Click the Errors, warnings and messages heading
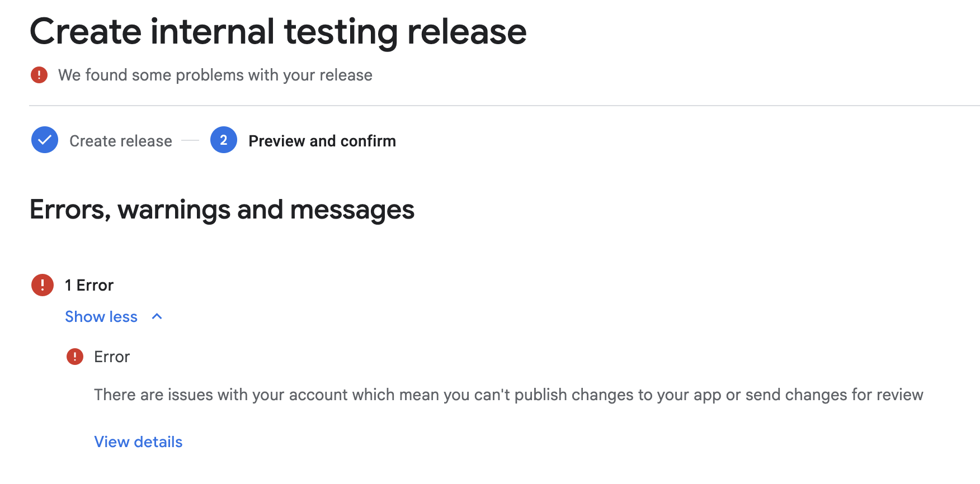This screenshot has height=484, width=980. [222, 210]
